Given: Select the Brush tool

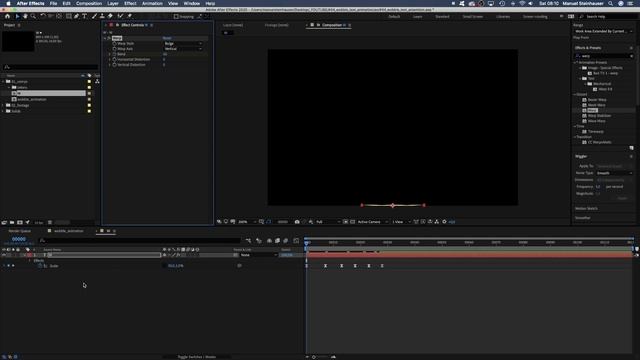Looking at the screenshot, I should [94, 16].
